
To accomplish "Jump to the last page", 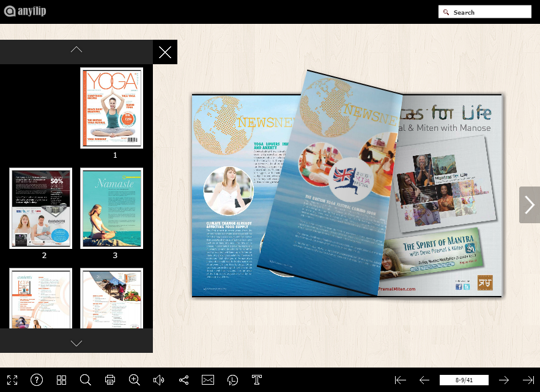I will click(528, 380).
